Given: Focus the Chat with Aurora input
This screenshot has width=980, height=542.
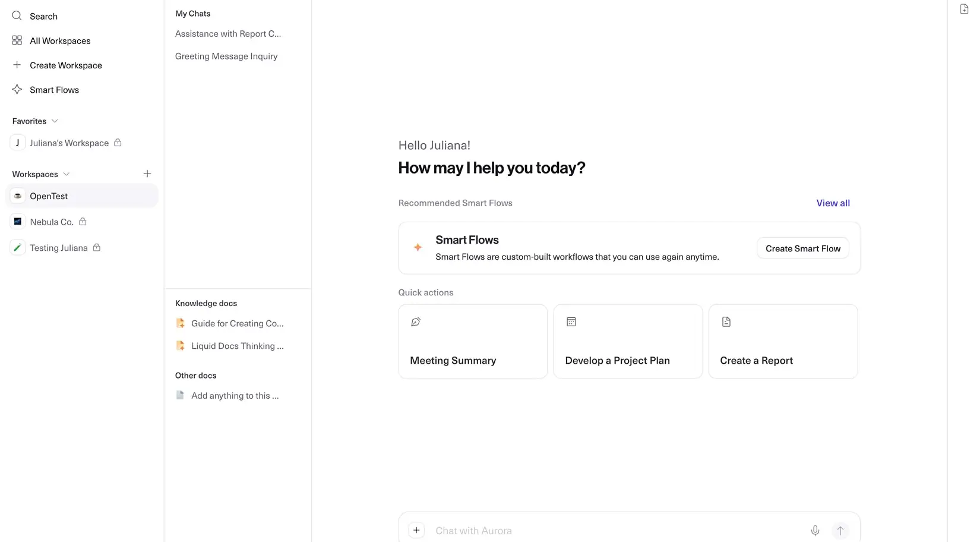Looking at the screenshot, I should pyautogui.click(x=618, y=531).
